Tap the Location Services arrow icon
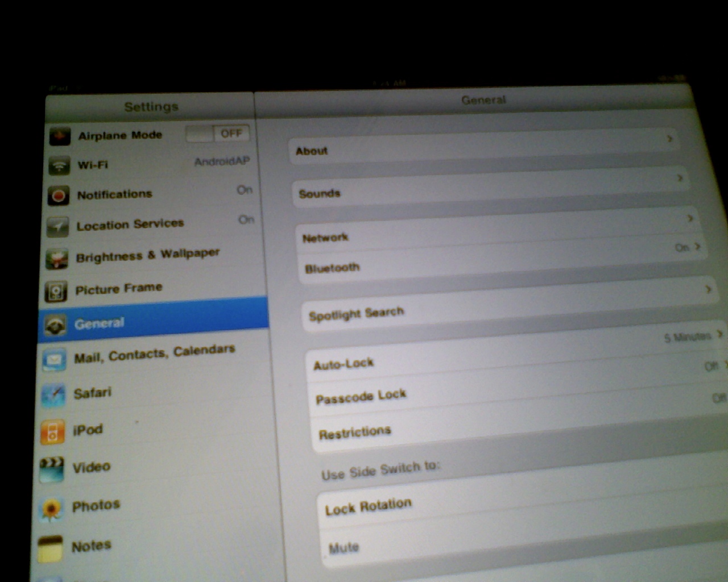 click(x=57, y=226)
